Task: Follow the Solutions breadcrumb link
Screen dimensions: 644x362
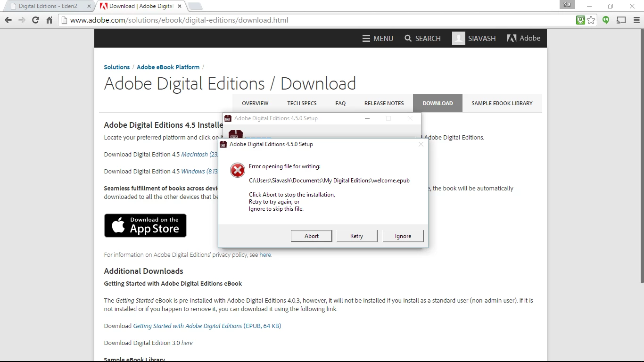Action: (116, 67)
